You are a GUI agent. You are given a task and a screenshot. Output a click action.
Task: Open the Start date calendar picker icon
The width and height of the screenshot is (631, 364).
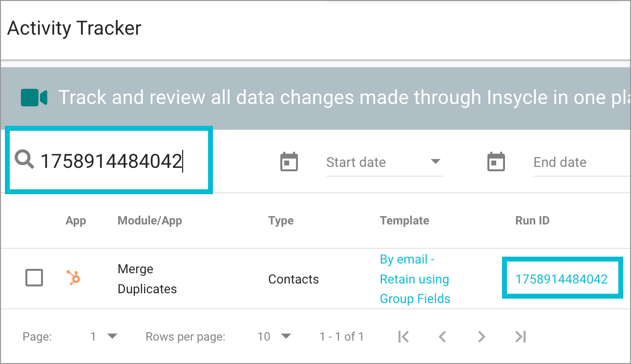point(289,162)
